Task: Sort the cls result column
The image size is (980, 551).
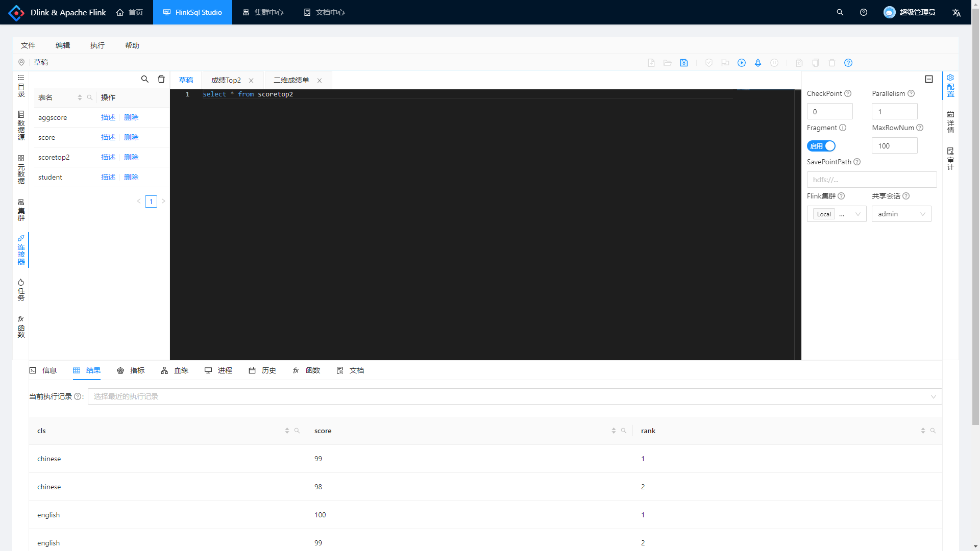Action: (x=287, y=431)
